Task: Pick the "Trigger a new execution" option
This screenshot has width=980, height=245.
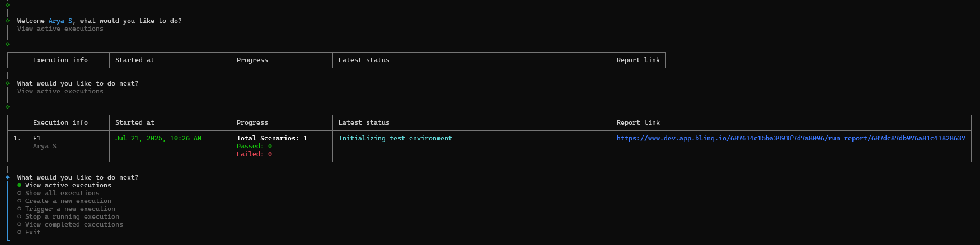Action: (70, 209)
